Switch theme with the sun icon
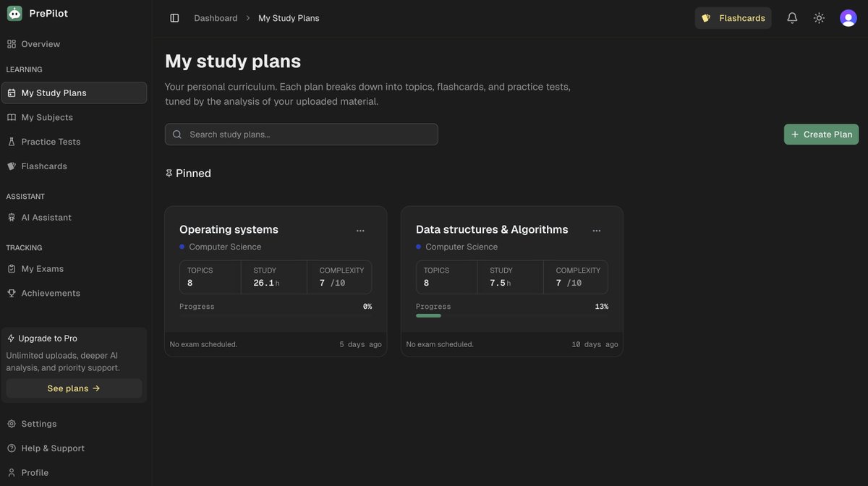The width and height of the screenshot is (868, 486). pos(819,18)
